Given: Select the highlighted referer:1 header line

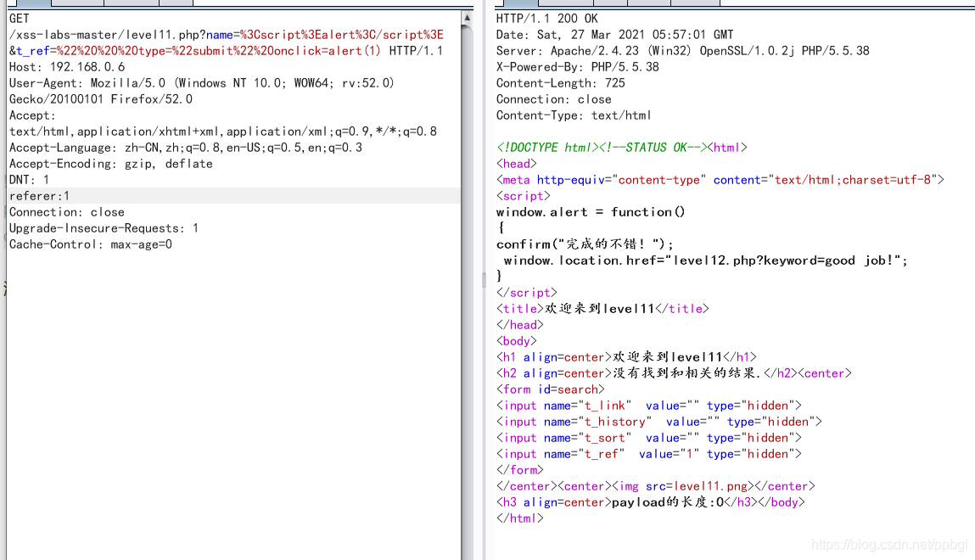Looking at the screenshot, I should coord(234,196).
